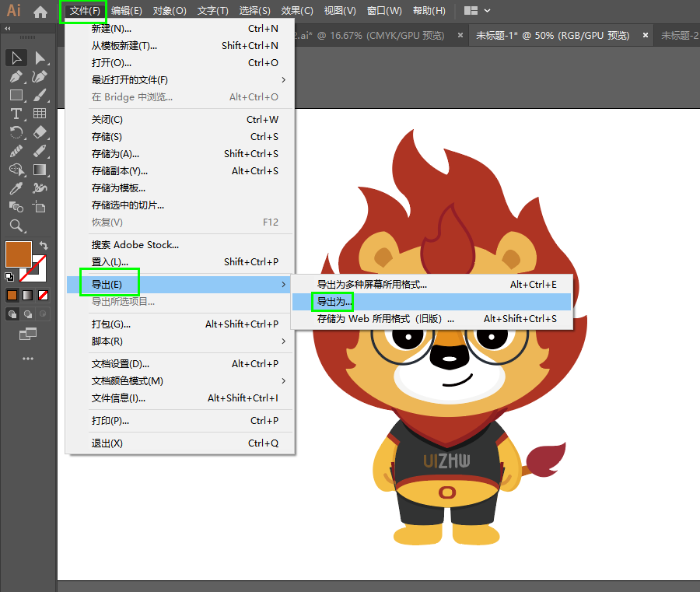
Task: Select the Rectangle tool
Action: click(x=16, y=95)
